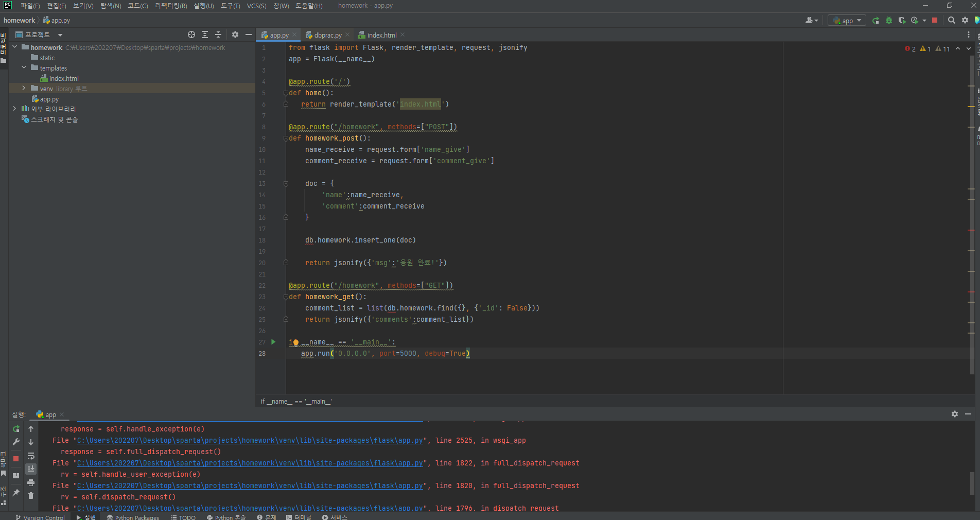The height and width of the screenshot is (520, 980).
Task: Open the user account icon menu
Action: [x=812, y=21]
